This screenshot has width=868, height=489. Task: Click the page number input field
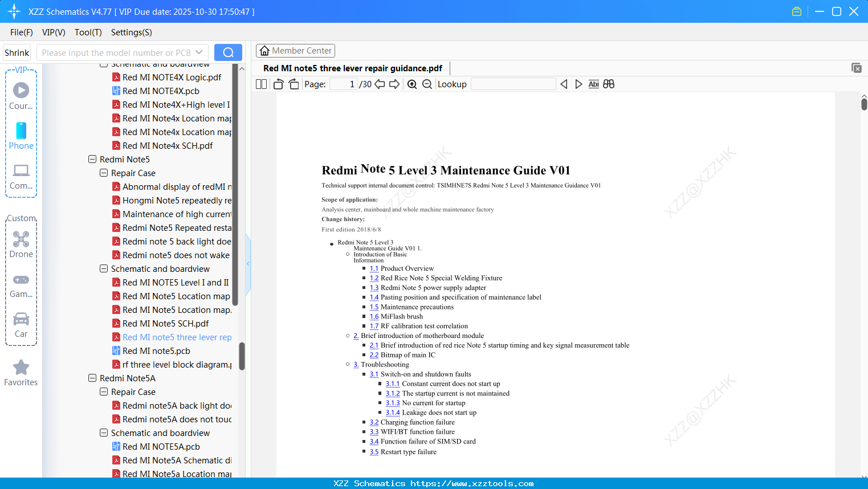click(x=344, y=84)
